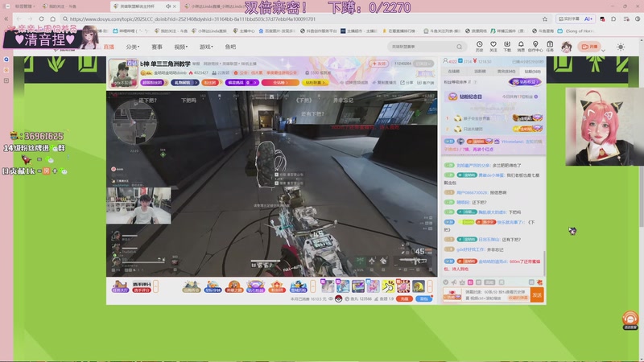Open the 赛事 nav item

click(x=157, y=47)
